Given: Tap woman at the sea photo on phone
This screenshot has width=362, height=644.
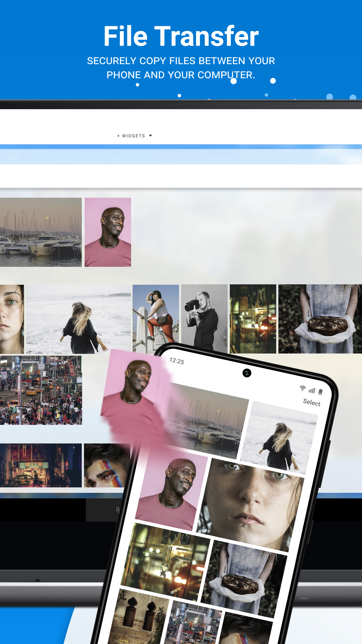Looking at the screenshot, I should 279,438.
